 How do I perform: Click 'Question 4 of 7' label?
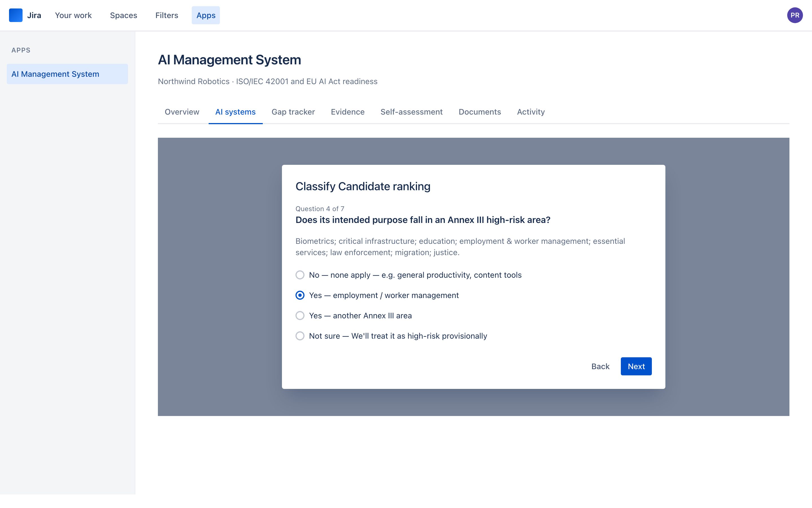[x=320, y=209]
